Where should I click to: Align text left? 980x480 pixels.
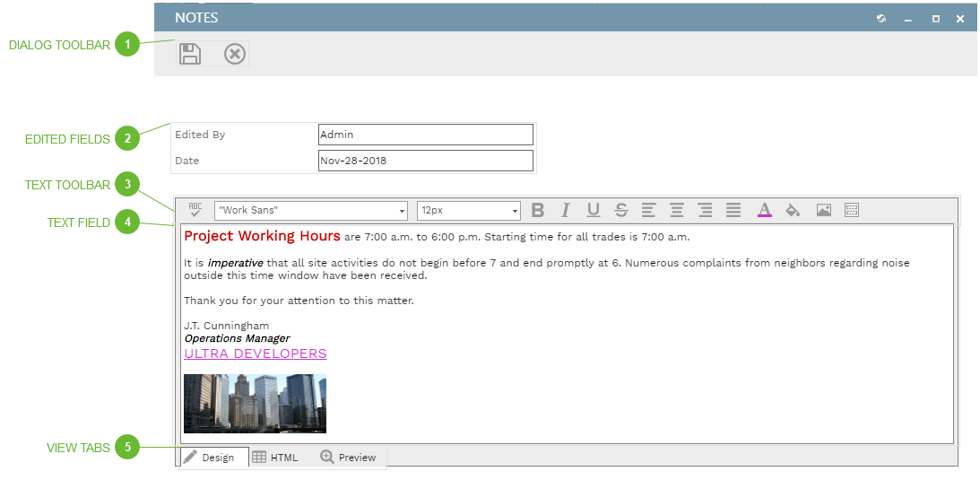point(649,210)
